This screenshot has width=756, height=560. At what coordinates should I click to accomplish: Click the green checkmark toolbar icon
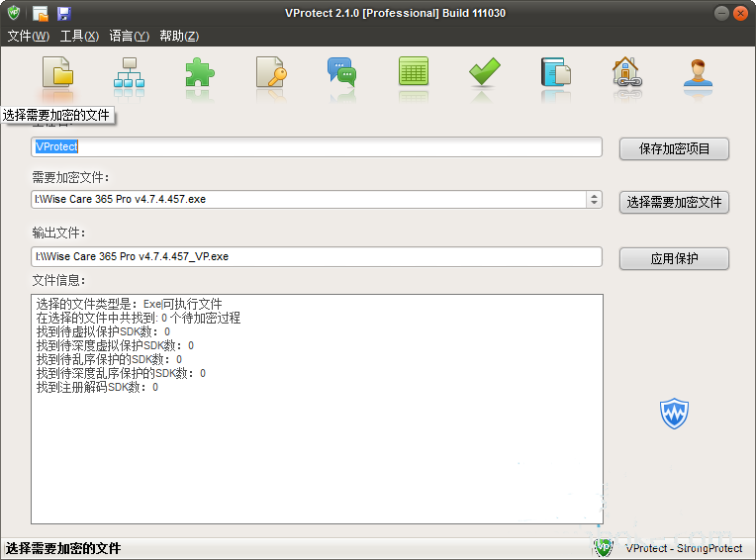click(484, 72)
